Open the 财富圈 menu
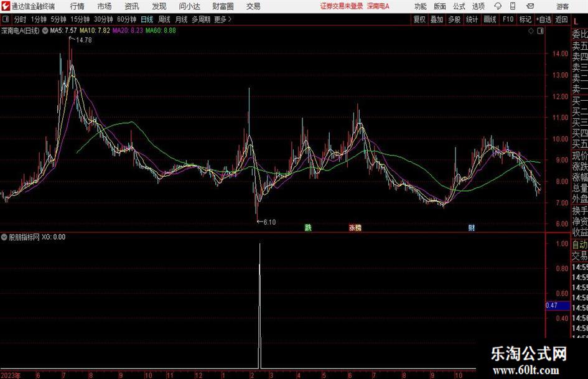 pyautogui.click(x=223, y=6)
